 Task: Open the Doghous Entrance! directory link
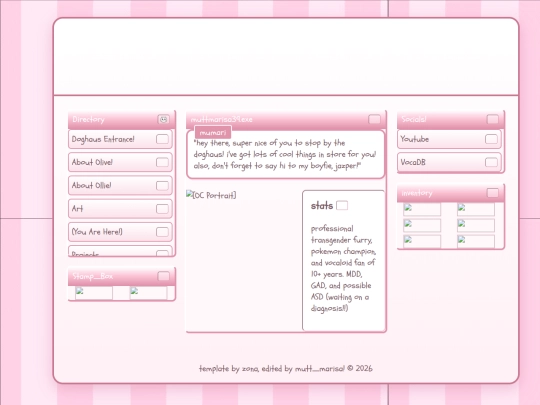coord(120,139)
